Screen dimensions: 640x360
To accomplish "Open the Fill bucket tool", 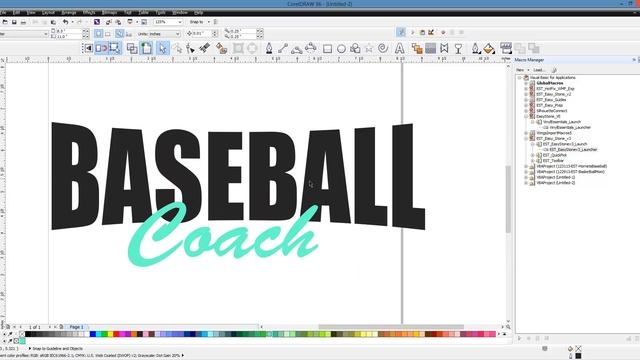I will 489,49.
